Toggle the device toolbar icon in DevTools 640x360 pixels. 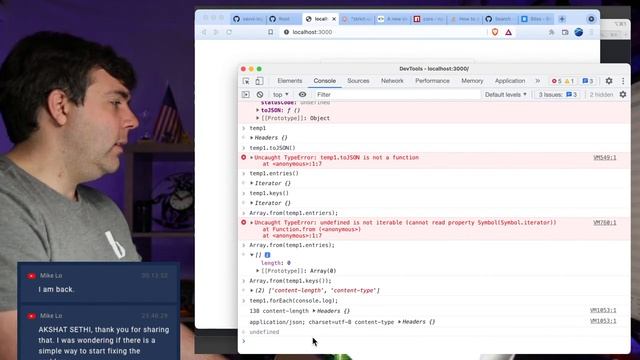click(259, 81)
